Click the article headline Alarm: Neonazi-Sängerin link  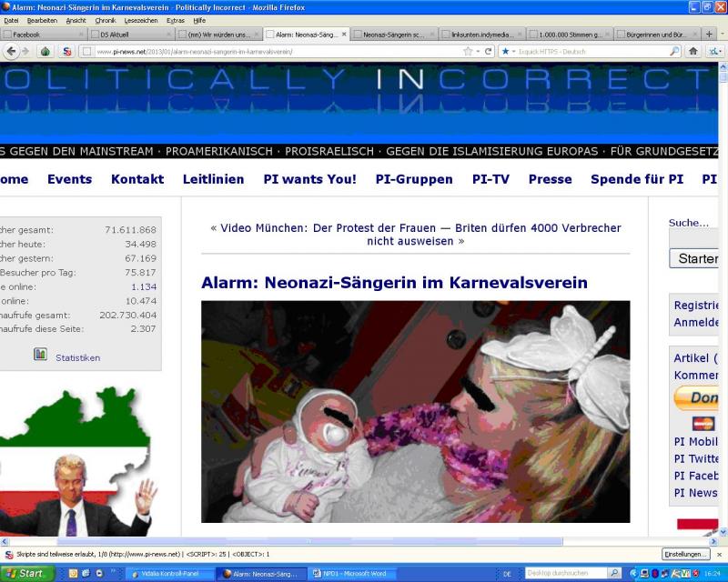click(x=394, y=283)
